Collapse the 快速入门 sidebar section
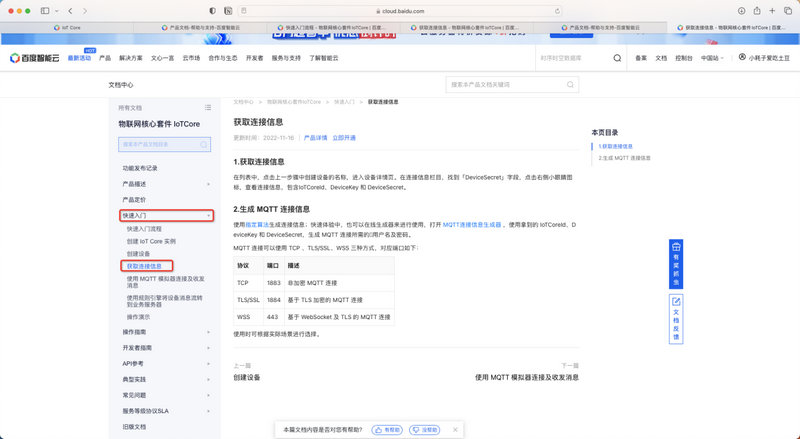This screenshot has width=800, height=439. pos(166,215)
